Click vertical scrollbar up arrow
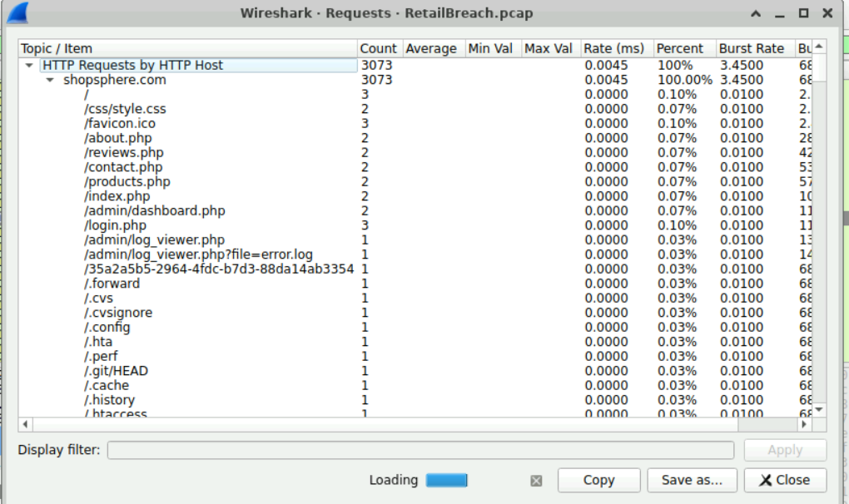849x504 pixels. tap(819, 47)
